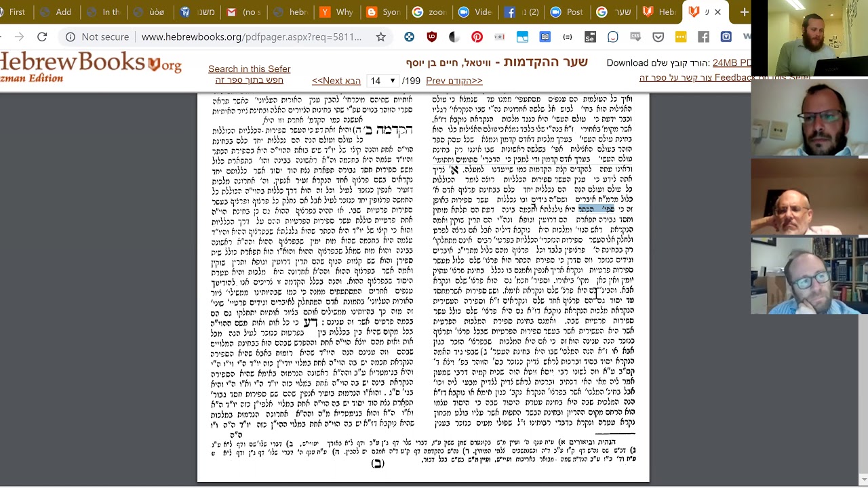Viewport: 868px width, 488px height.
Task: Select bottom video participant in blue shirt
Action: pyautogui.click(x=809, y=276)
